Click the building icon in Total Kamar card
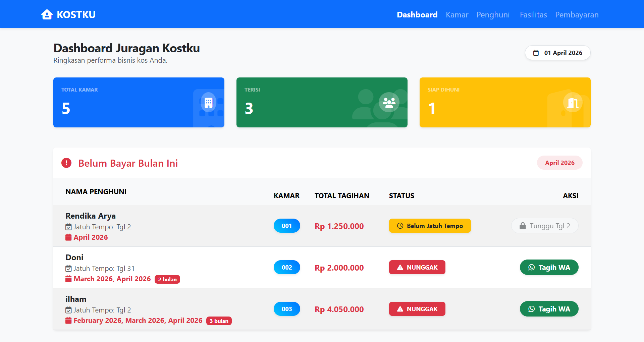Image resolution: width=644 pixels, height=342 pixels. [208, 102]
